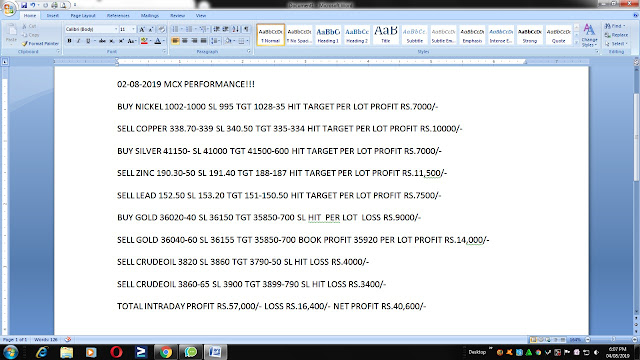Apply paragraph shading

(229, 41)
